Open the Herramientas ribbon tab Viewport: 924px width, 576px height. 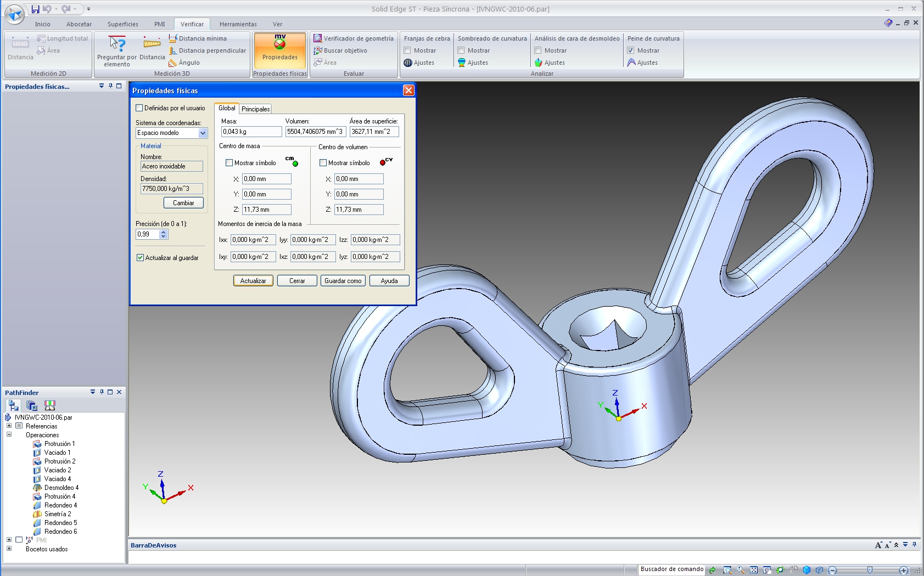(238, 24)
